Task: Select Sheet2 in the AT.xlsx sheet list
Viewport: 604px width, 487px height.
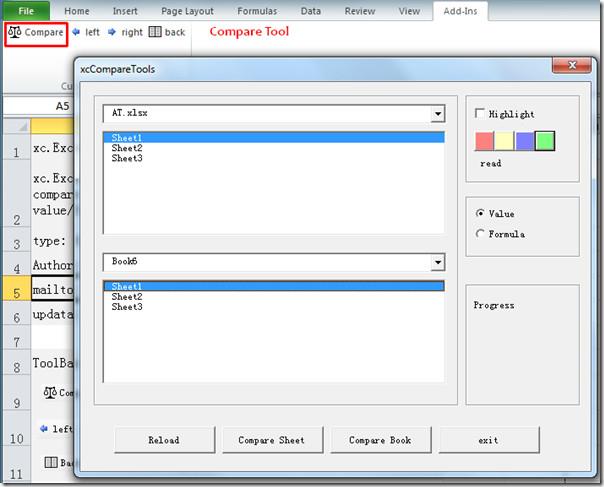Action: [274, 148]
